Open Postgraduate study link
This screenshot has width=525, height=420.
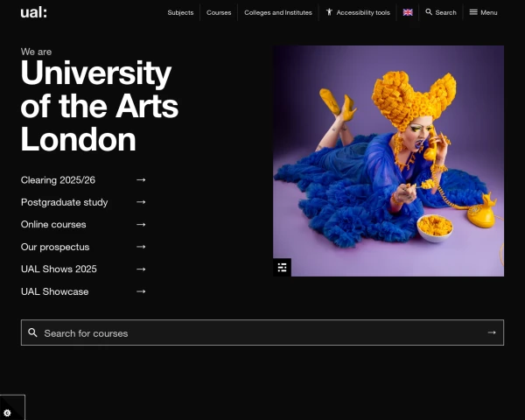[64, 202]
